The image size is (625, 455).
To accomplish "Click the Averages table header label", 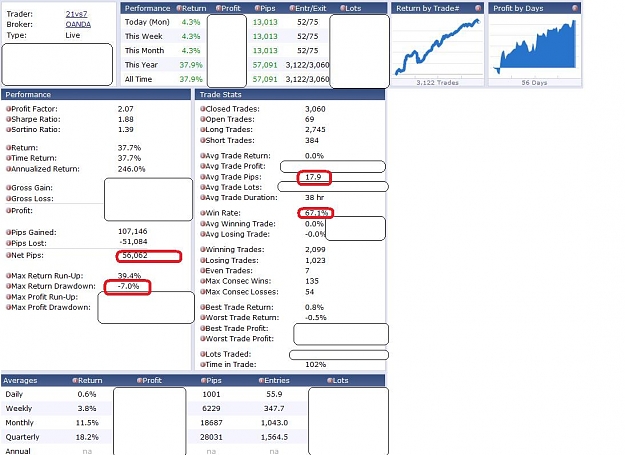I will coord(20,380).
